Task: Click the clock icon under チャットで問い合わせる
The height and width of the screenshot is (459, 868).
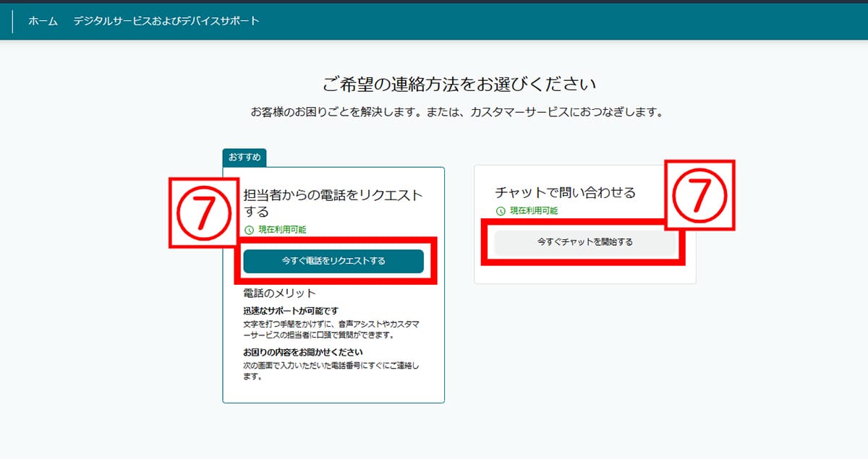Action: pos(501,211)
